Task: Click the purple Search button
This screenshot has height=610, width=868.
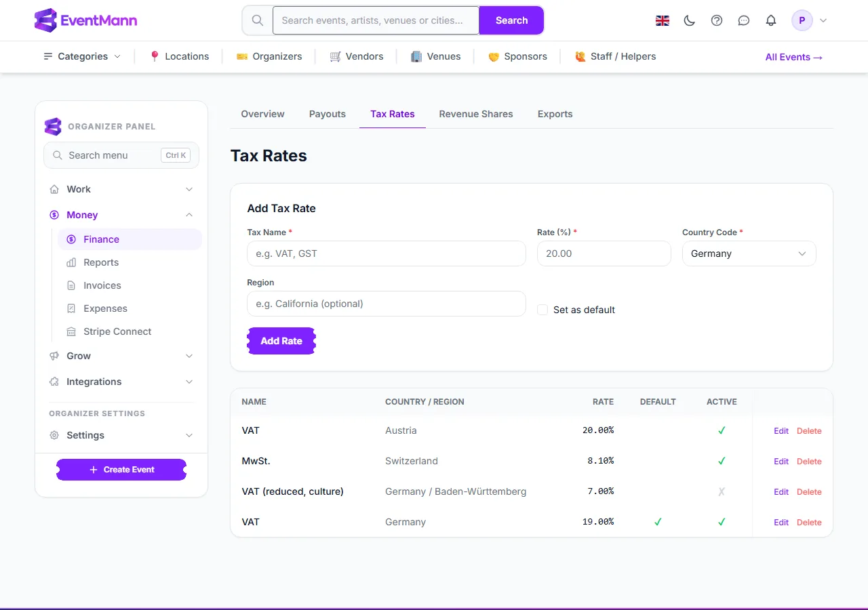Action: click(x=511, y=20)
